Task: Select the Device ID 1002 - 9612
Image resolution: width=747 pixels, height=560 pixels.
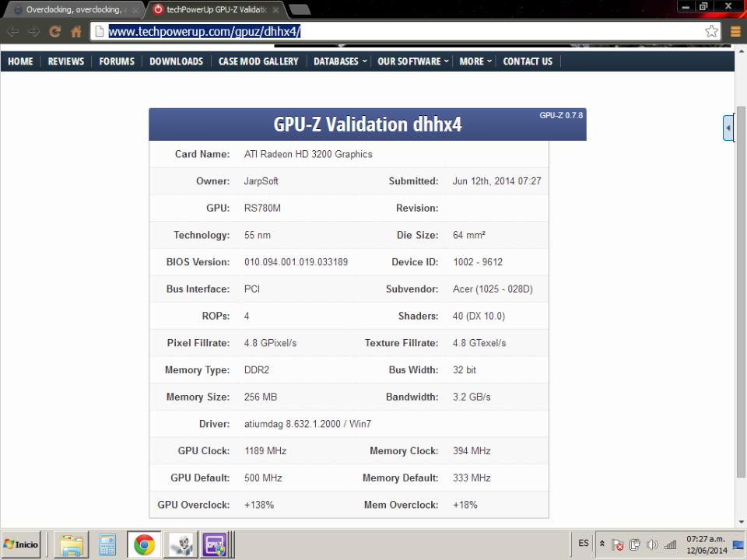Action: [477, 262]
